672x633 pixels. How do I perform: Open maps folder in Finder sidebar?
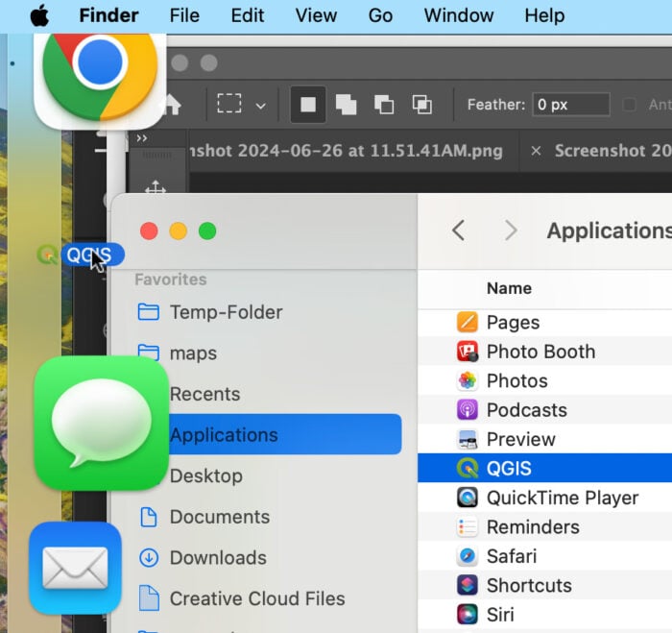[193, 353]
